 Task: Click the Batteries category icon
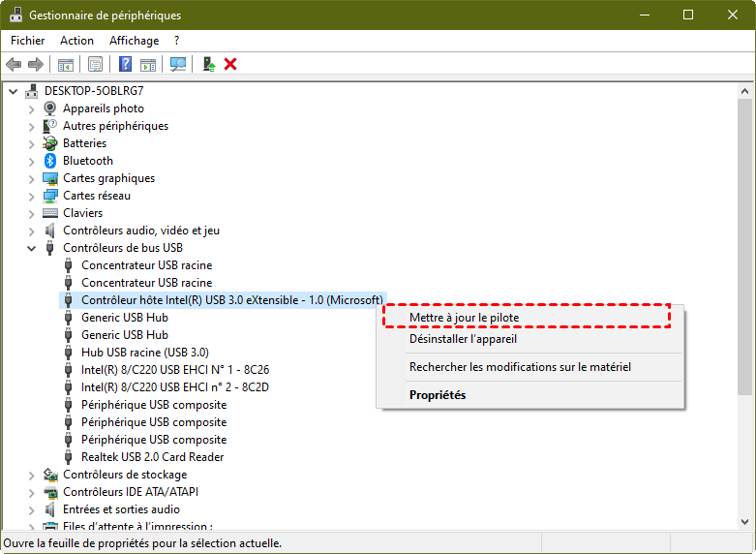coord(50,142)
